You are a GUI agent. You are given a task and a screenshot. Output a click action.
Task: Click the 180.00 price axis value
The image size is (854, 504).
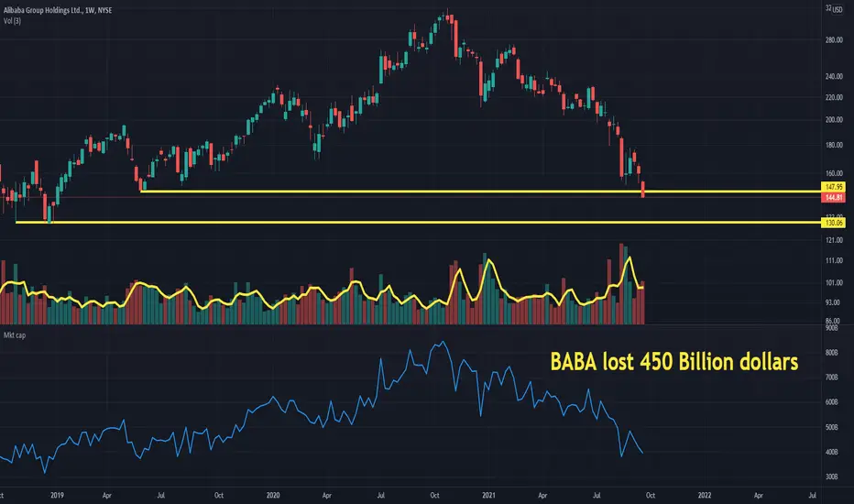pyautogui.click(x=834, y=145)
